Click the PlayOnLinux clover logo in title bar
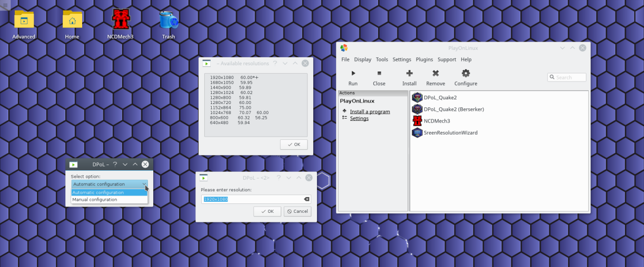This screenshot has height=267, width=644. tap(344, 48)
